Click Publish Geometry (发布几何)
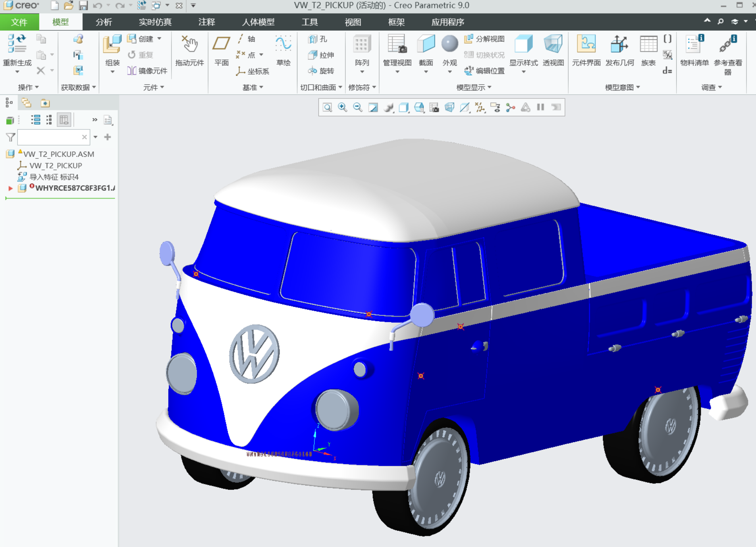 619,44
